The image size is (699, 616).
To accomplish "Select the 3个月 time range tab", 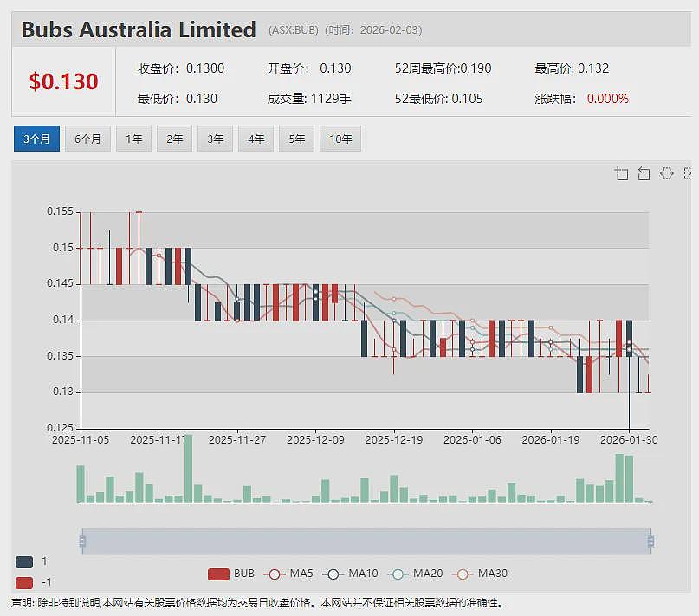I will click(36, 139).
